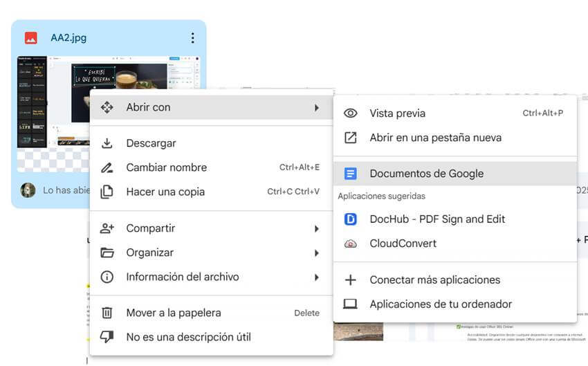The image size is (588, 366).
Task: Choose Mover a la papelera
Action: (x=212, y=313)
